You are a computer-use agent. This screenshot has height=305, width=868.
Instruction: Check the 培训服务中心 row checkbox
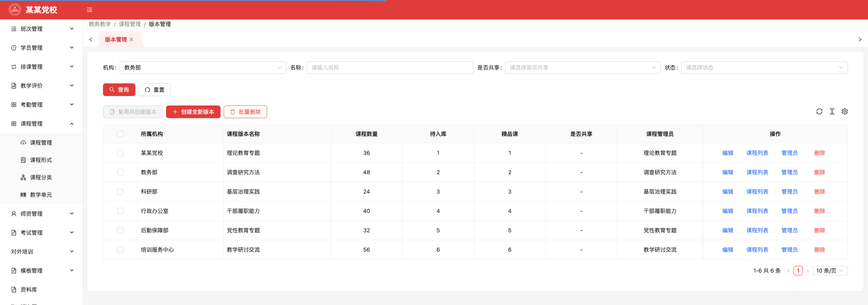pos(120,250)
